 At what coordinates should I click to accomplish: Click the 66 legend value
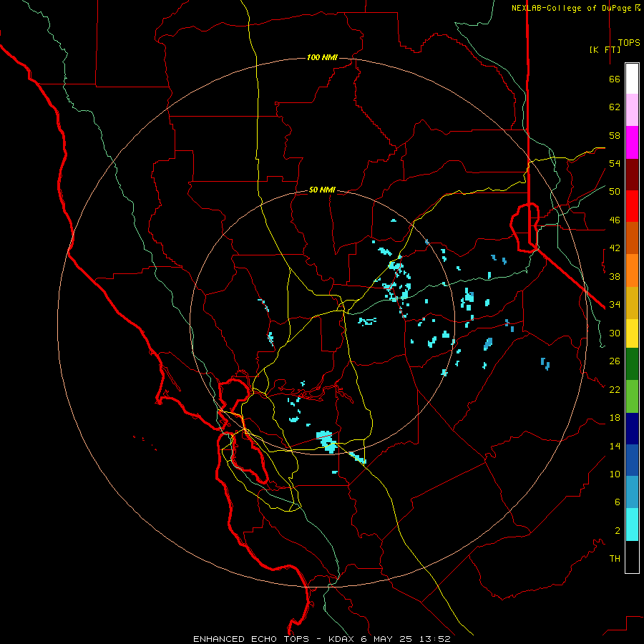[615, 79]
